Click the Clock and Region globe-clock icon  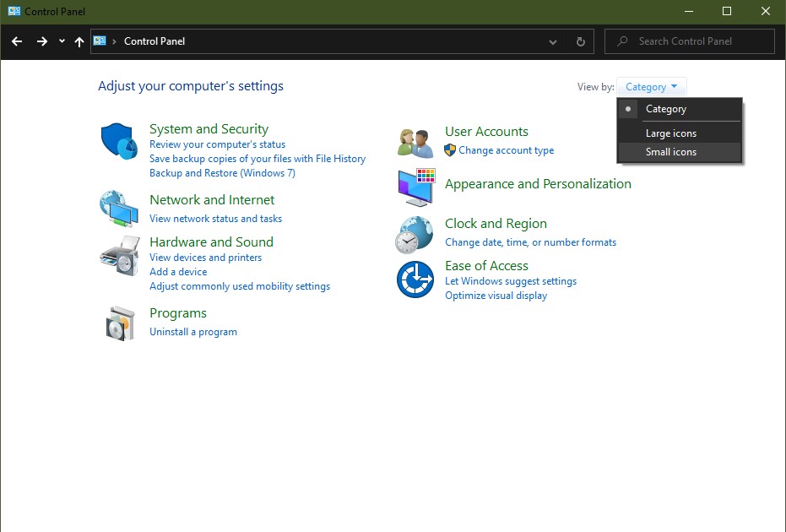tap(414, 234)
